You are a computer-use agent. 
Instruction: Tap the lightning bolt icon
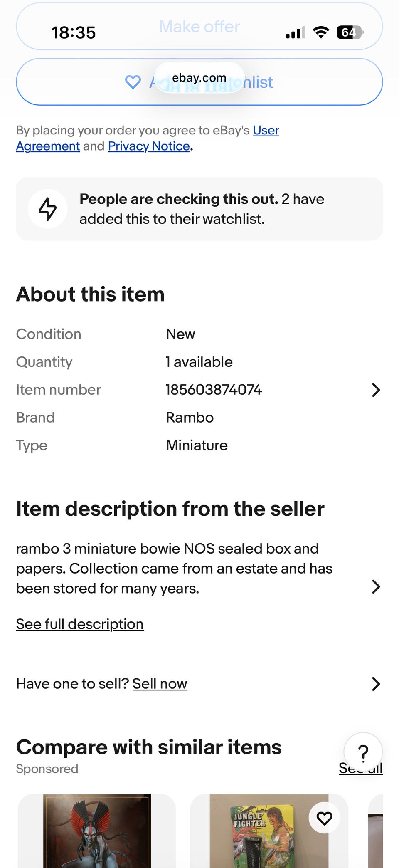48,209
